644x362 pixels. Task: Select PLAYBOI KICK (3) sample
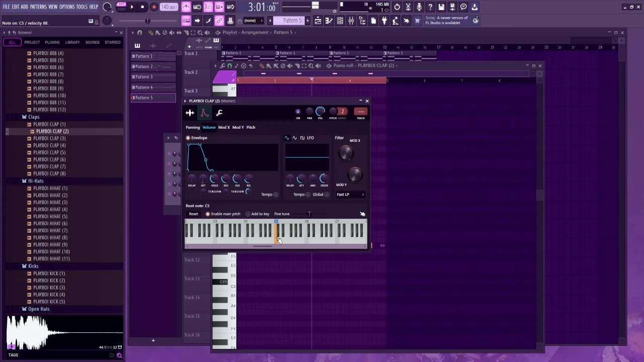49,288
